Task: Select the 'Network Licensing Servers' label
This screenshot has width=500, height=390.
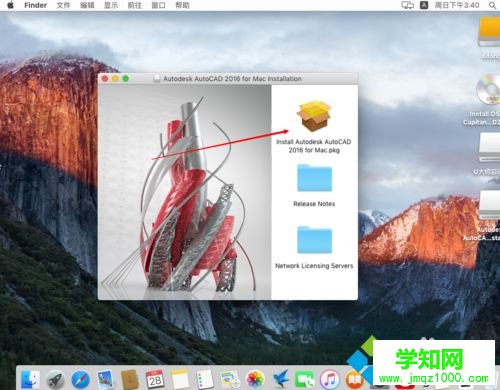Action: [x=314, y=266]
